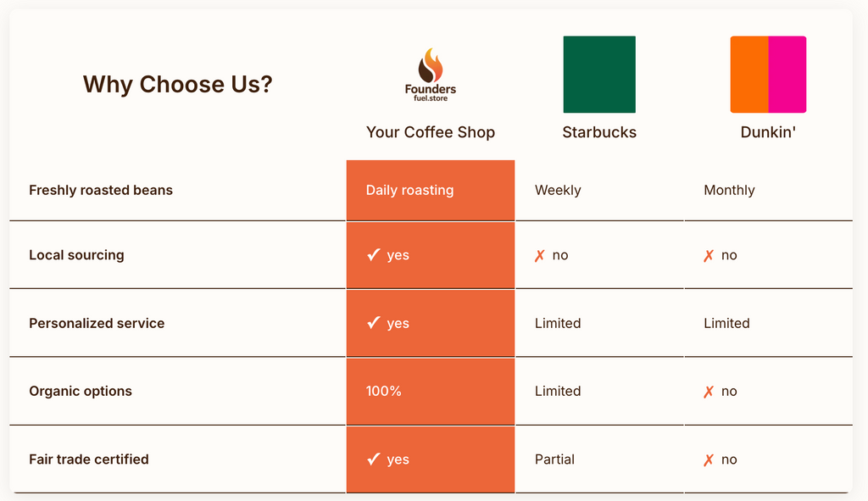Click the Weekly cell under Starbucks
The width and height of the screenshot is (868, 501).
(558, 190)
